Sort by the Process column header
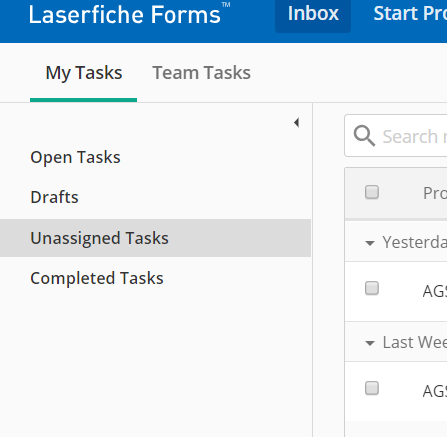Image resolution: width=447 pixels, height=437 pixels. [x=435, y=193]
